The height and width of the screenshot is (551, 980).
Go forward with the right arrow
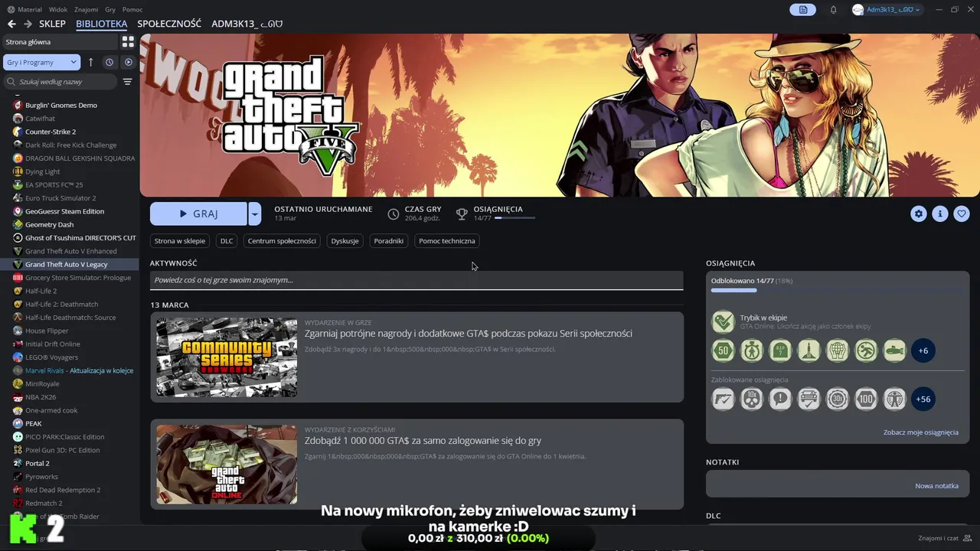click(x=28, y=24)
